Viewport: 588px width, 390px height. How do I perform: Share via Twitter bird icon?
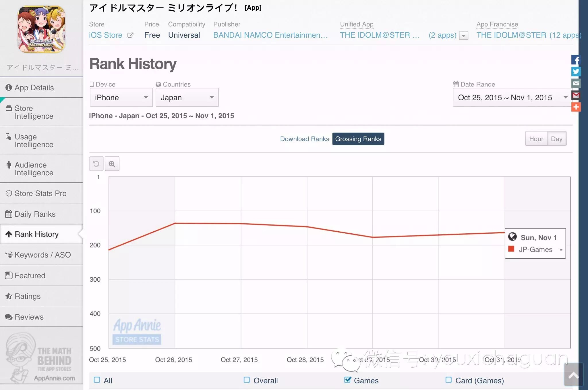(x=576, y=72)
